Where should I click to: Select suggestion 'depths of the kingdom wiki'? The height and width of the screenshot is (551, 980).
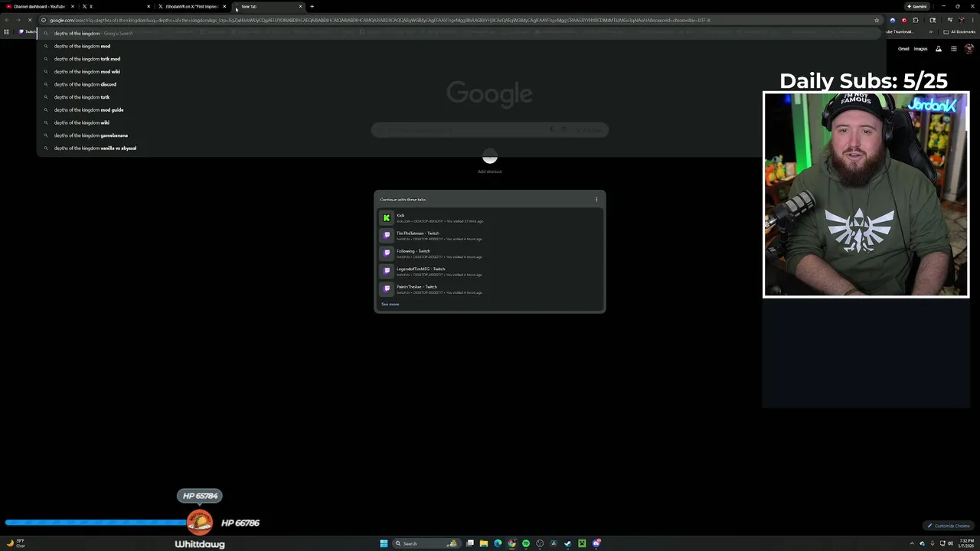[459, 122]
